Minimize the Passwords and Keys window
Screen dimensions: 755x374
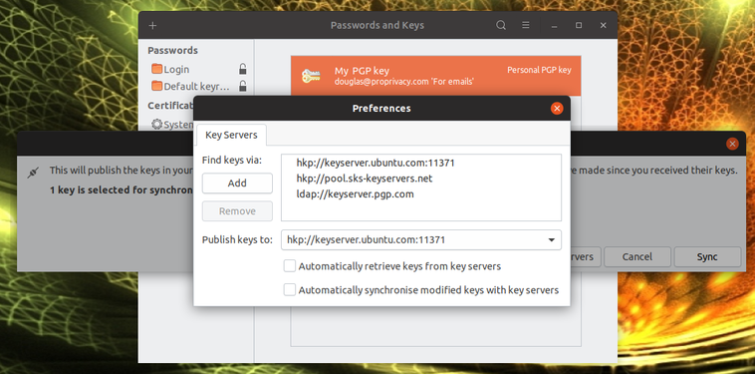pos(555,26)
